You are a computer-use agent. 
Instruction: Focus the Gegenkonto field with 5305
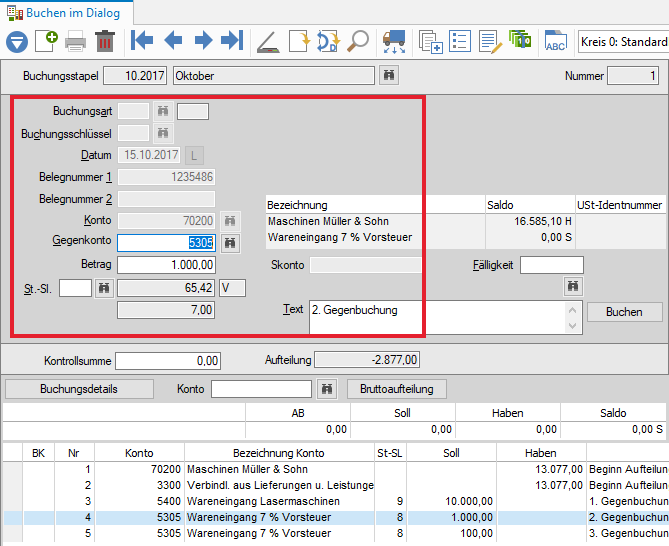166,243
